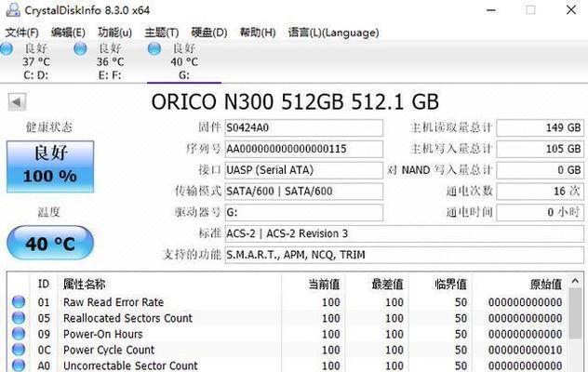The width and height of the screenshot is (588, 372).
Task: Go to previous disk with left arrow
Action: pos(17,101)
